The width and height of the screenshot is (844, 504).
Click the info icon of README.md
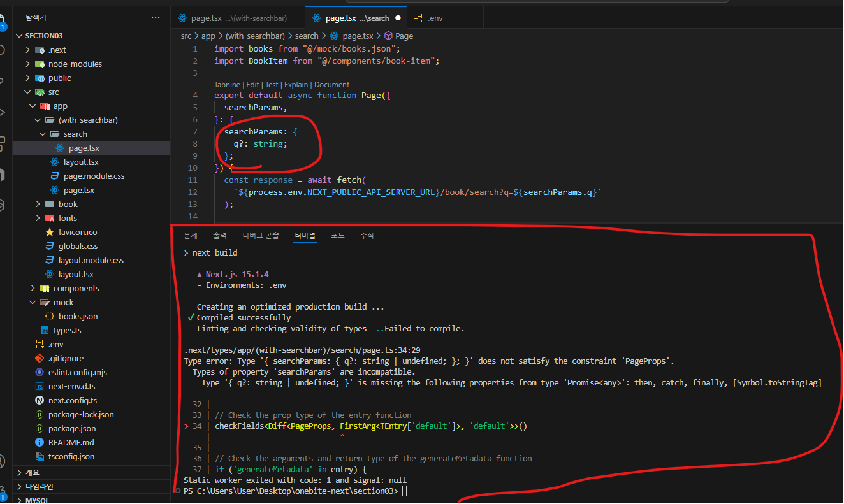[40, 442]
